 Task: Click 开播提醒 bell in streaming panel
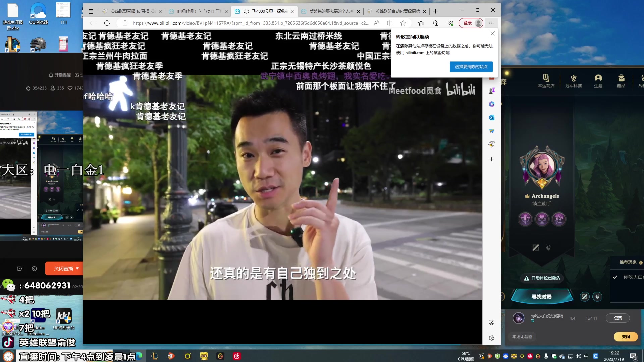59,75
